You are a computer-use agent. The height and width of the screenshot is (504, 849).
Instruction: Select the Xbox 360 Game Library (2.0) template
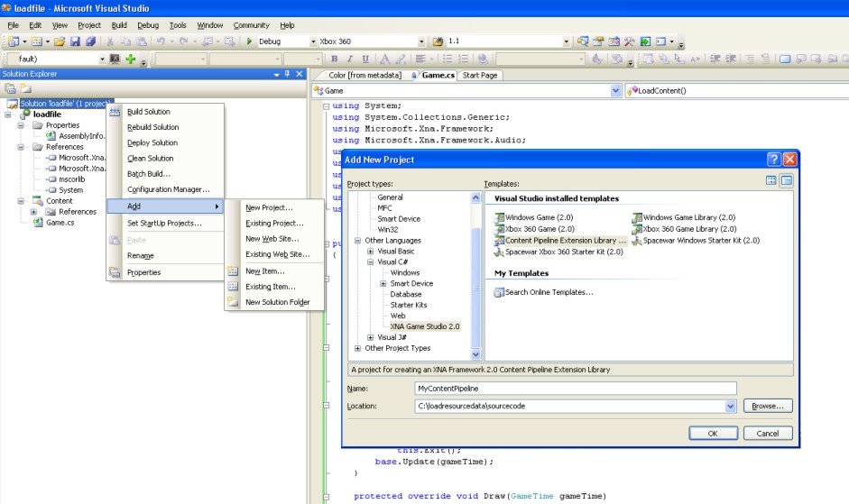point(685,228)
